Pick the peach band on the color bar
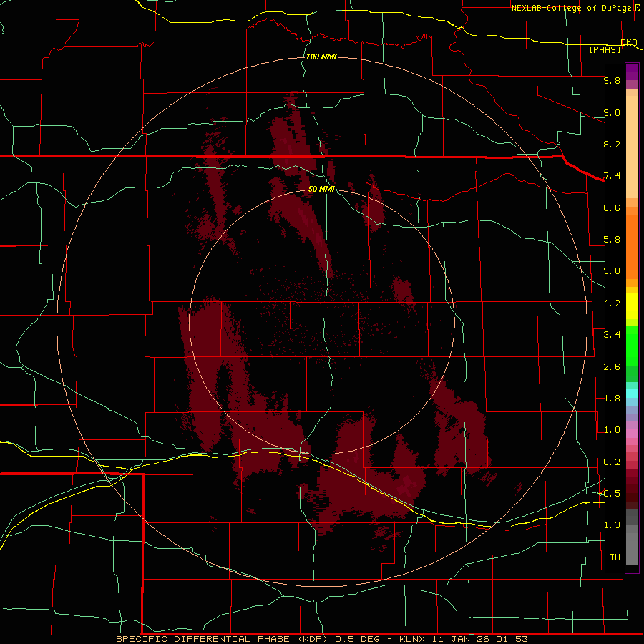Image resolution: width=644 pixels, height=644 pixels. coord(632,146)
